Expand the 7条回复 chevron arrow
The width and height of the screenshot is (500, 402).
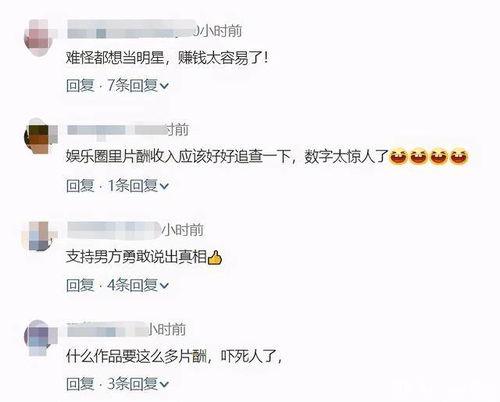point(164,86)
